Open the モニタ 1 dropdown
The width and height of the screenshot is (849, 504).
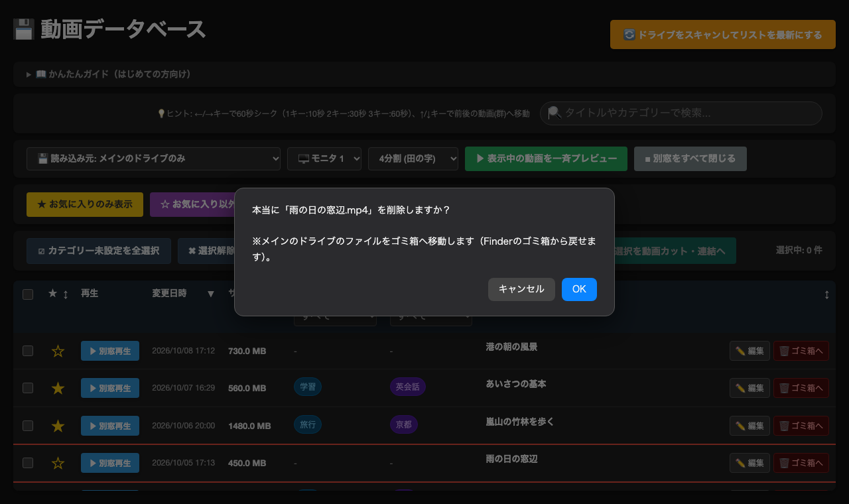pyautogui.click(x=324, y=158)
